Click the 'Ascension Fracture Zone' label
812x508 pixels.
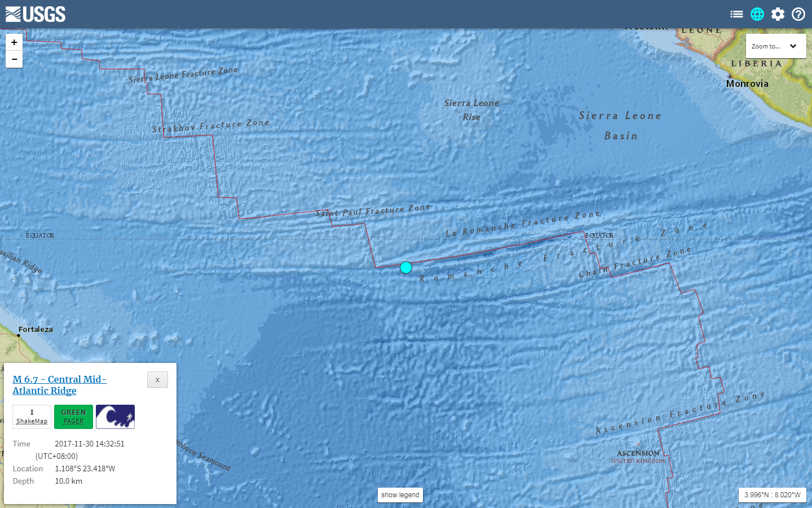[681, 413]
